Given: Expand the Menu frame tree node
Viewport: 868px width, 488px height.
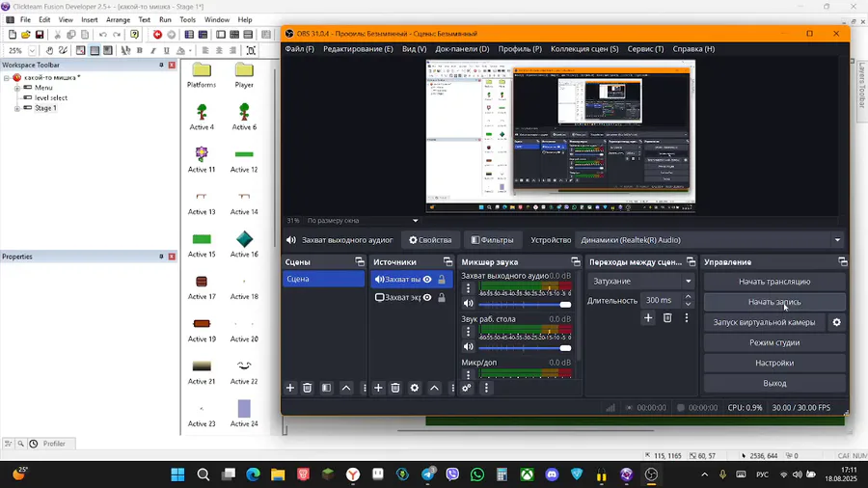Looking at the screenshot, I should tap(17, 88).
